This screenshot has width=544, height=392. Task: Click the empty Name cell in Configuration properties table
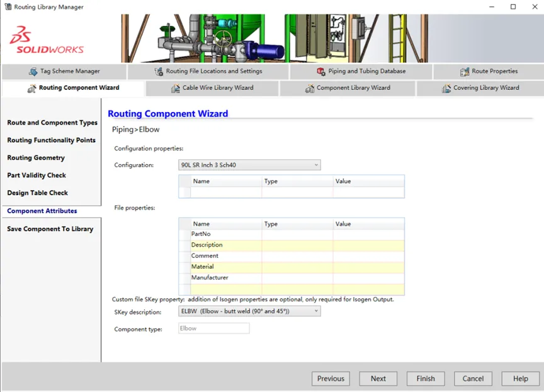tap(226, 193)
